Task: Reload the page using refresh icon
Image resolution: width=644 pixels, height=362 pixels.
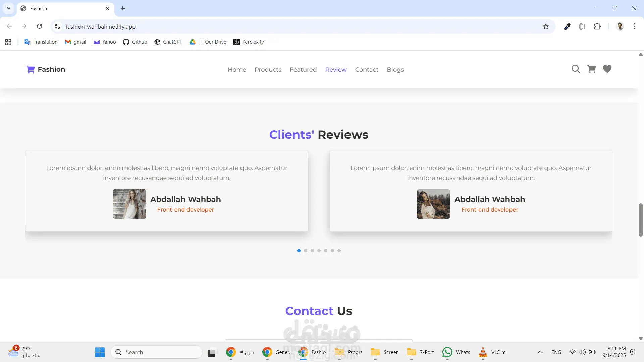Action: [40, 26]
